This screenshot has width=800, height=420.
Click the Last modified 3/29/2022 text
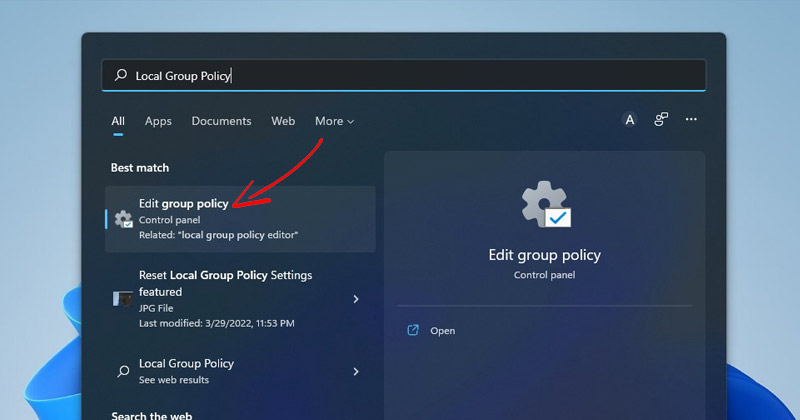pos(216,323)
